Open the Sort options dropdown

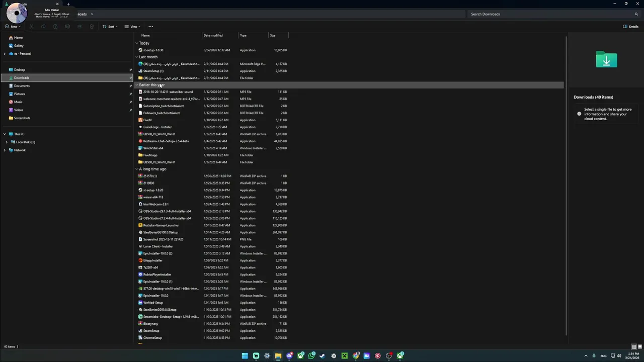[x=109, y=27]
